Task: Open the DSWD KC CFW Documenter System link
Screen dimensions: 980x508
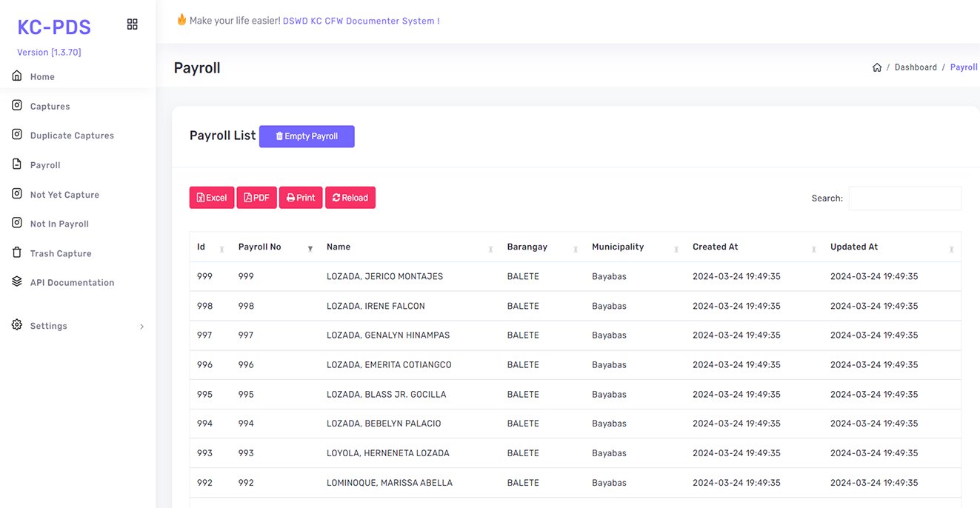Action: (359, 21)
